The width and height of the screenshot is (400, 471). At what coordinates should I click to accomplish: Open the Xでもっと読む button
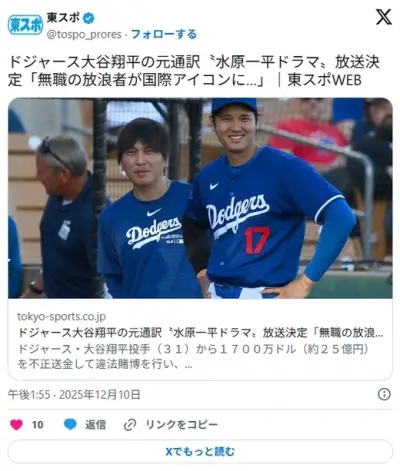click(200, 452)
